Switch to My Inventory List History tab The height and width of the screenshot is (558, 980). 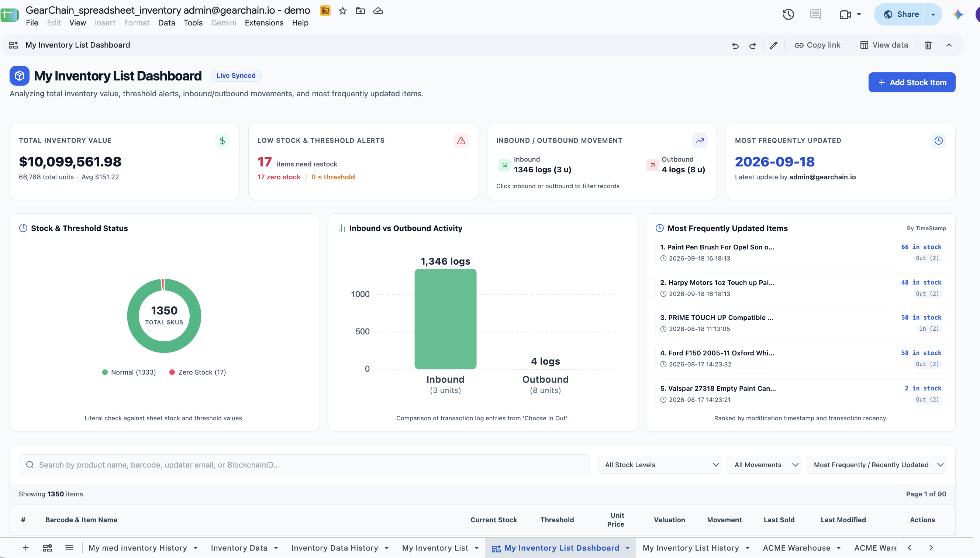pos(690,548)
